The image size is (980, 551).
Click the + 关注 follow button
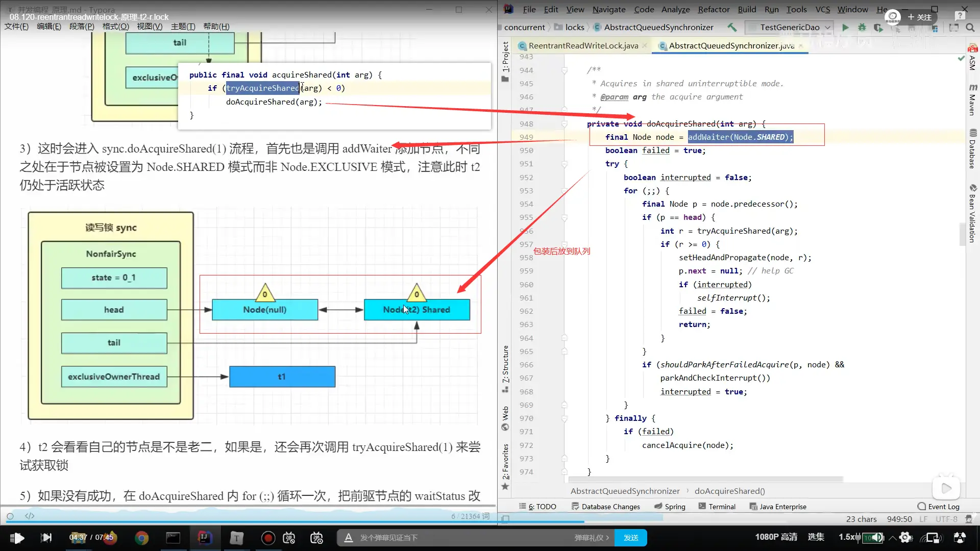click(919, 17)
